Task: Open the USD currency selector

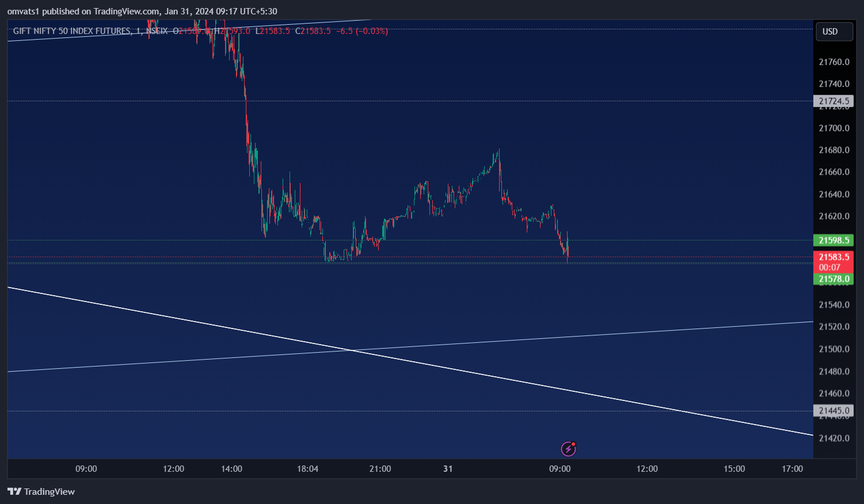Action: (834, 32)
